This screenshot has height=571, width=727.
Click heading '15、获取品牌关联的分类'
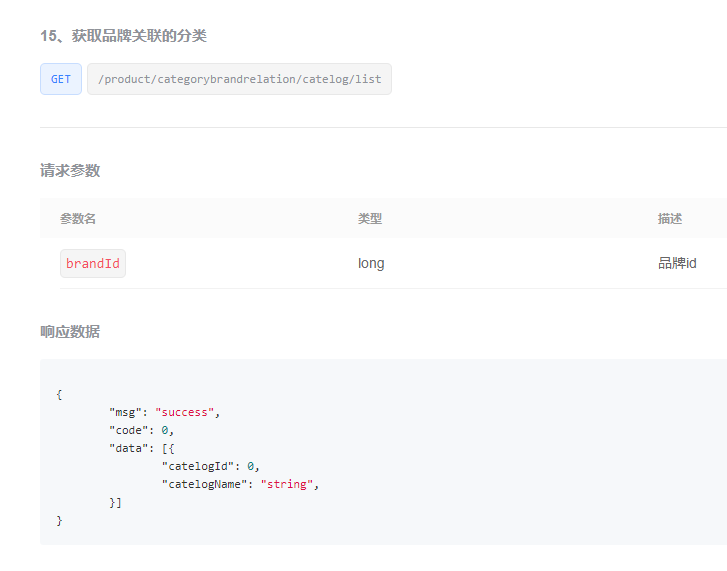pyautogui.click(x=123, y=36)
